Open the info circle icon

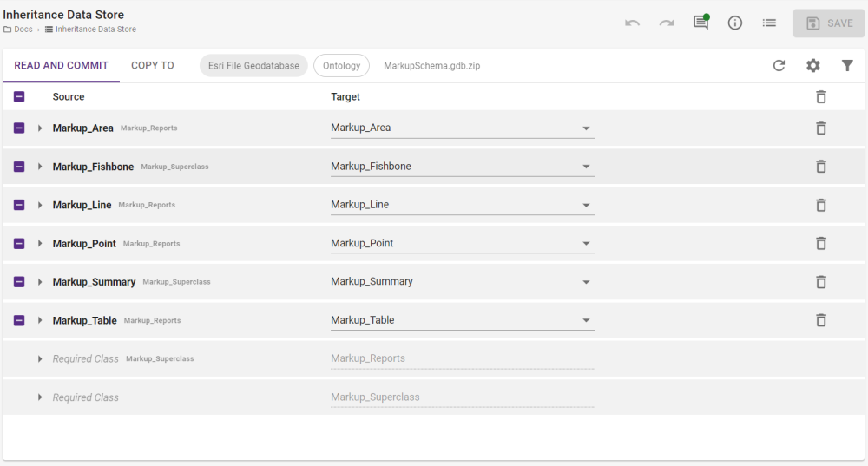tap(734, 23)
